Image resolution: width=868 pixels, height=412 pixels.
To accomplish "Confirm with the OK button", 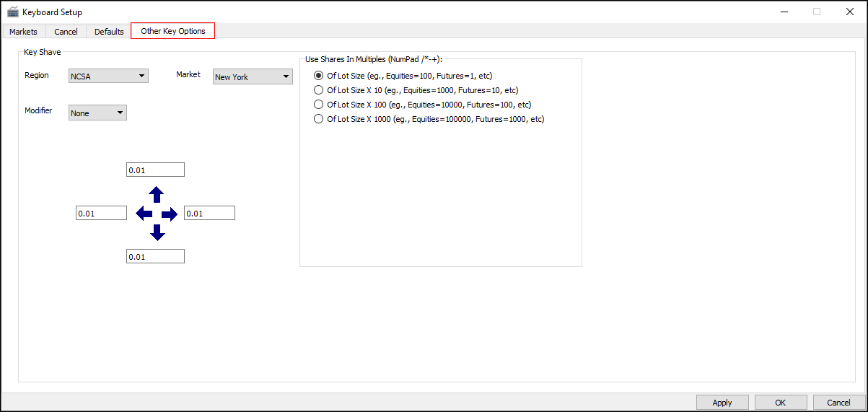I will (x=780, y=403).
